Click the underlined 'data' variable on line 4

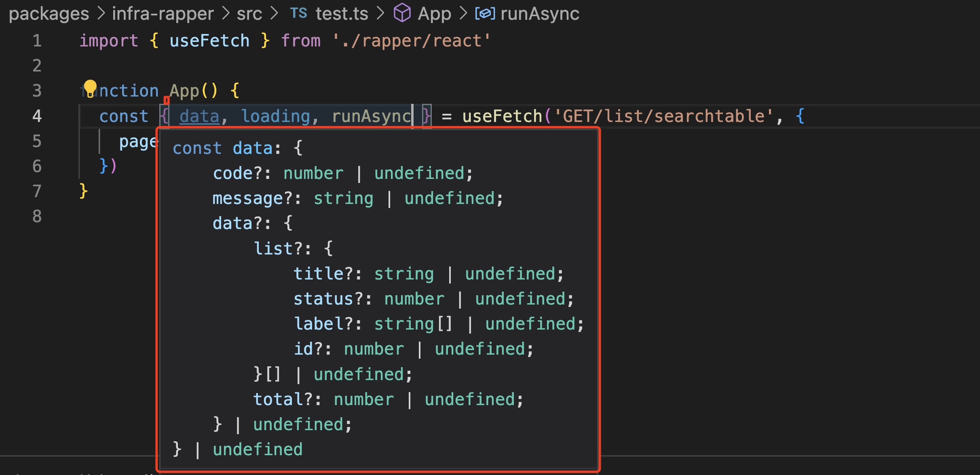199,116
